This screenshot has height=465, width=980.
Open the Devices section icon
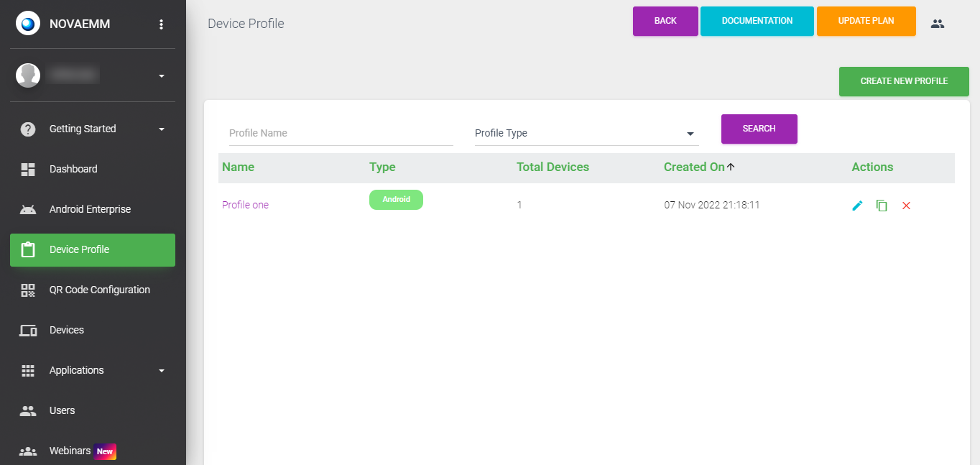coord(27,330)
